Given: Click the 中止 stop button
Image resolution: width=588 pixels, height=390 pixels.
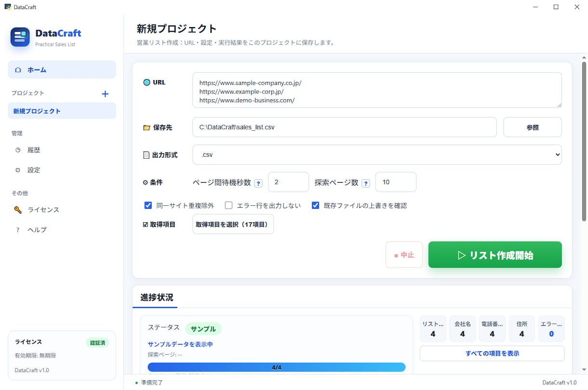Looking at the screenshot, I should (x=404, y=255).
